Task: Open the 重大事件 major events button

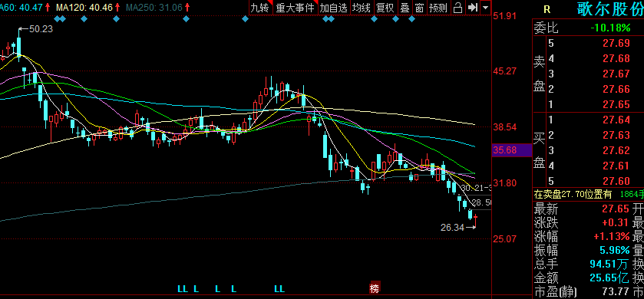Action: (295, 7)
